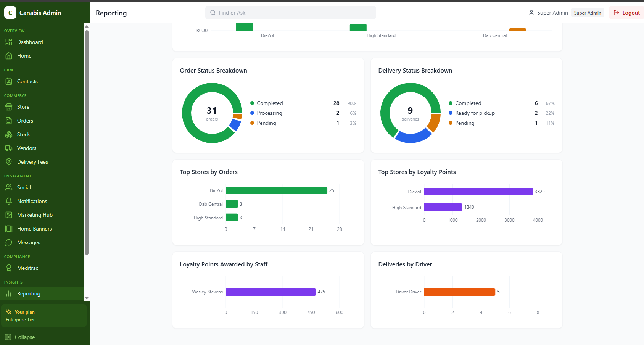
Task: Click the blue Processing legend dot
Action: point(252,113)
